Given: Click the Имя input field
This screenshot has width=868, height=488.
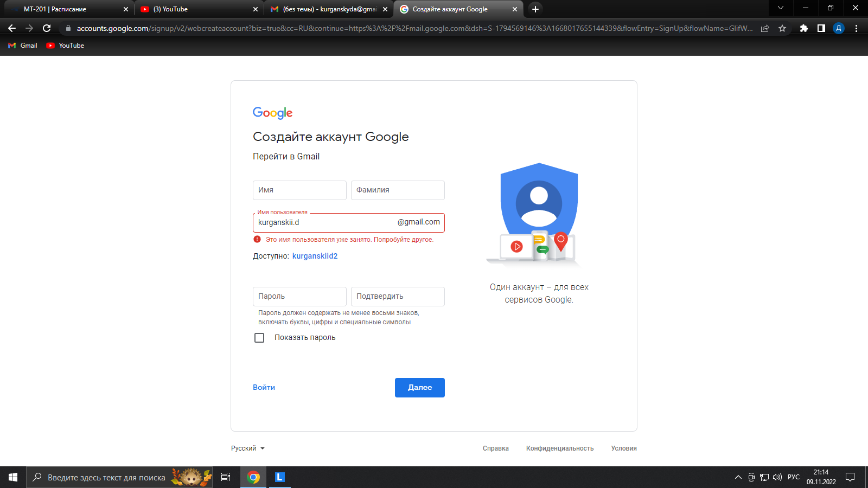Looking at the screenshot, I should [x=299, y=190].
